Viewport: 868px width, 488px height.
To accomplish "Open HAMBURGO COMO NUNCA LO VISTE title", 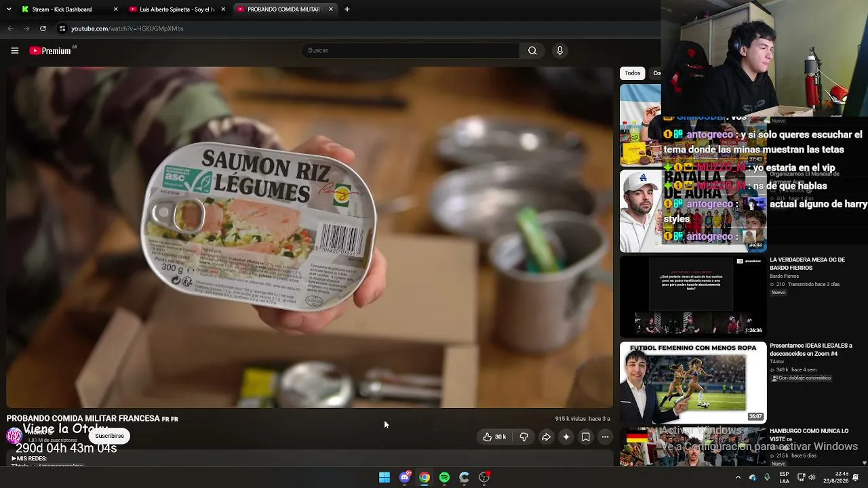I will click(x=809, y=435).
